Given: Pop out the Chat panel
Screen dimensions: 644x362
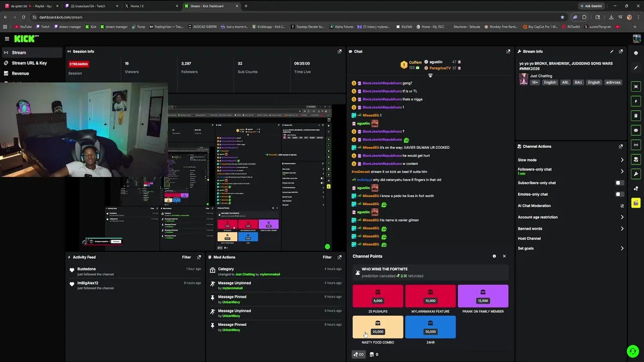Looking at the screenshot, I should [508, 51].
